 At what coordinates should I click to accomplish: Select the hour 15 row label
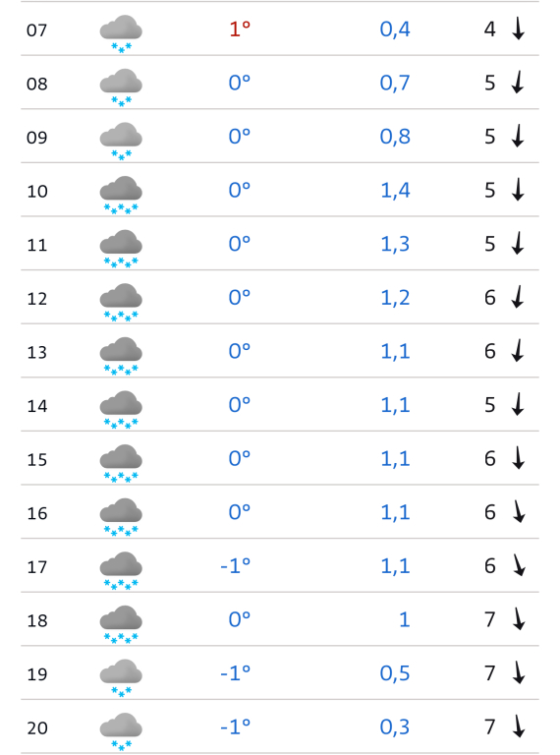(37, 460)
